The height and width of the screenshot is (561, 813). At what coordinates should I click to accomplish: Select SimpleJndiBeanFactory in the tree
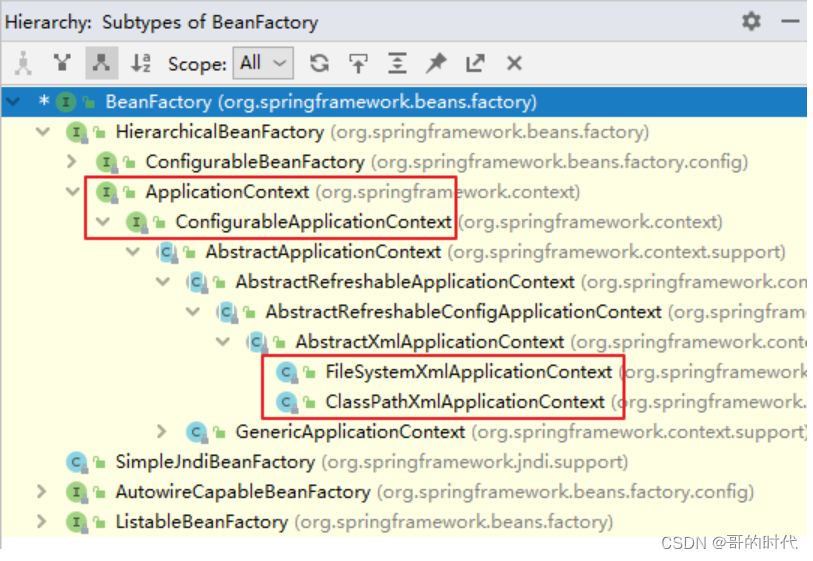404,461
